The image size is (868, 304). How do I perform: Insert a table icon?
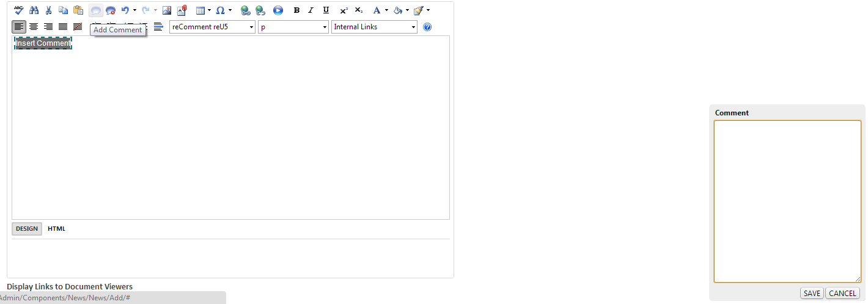(x=200, y=10)
